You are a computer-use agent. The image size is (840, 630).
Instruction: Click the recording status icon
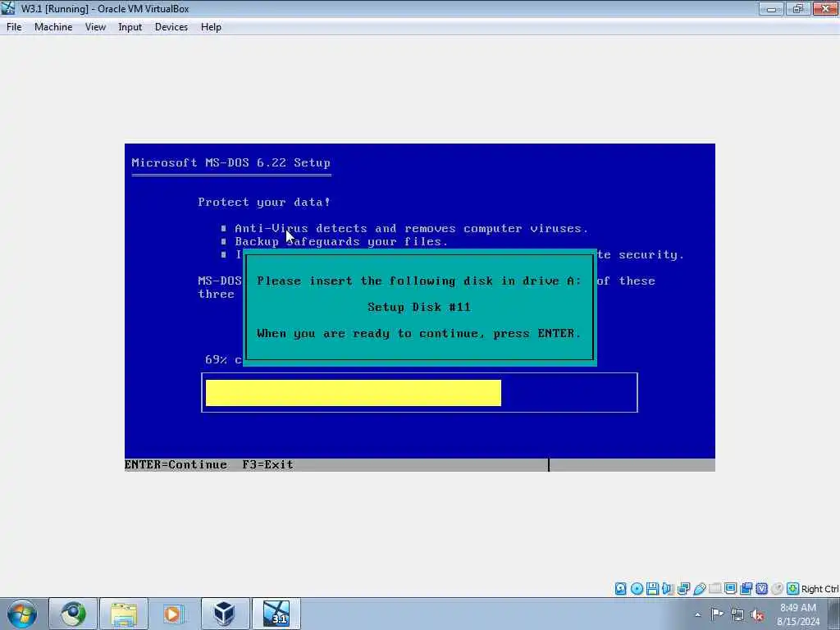click(x=746, y=589)
